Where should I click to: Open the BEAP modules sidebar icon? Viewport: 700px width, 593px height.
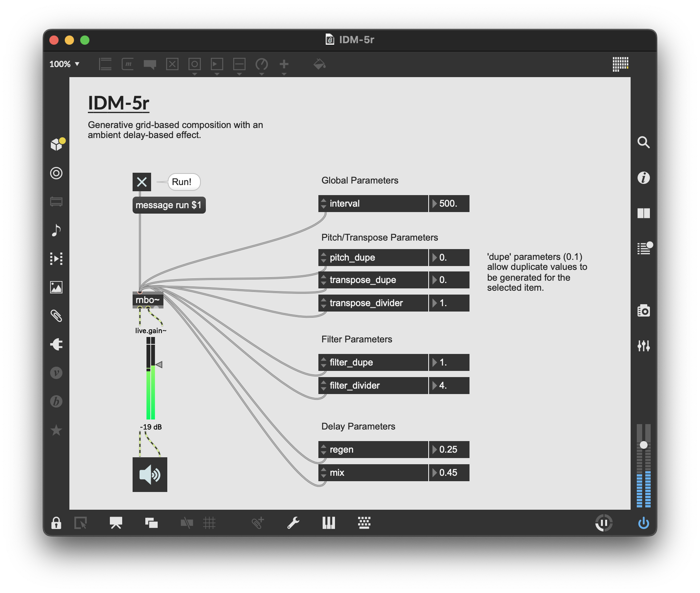click(x=56, y=401)
